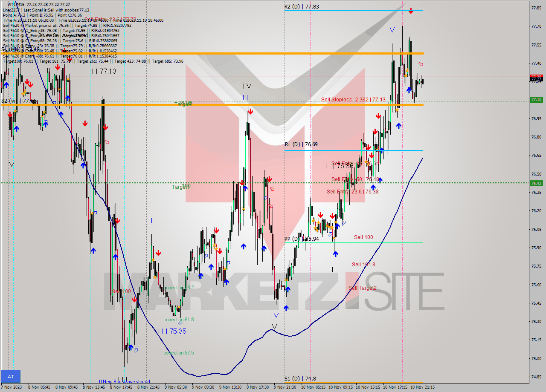Select the Sell 100 label above Sell 161.8
The width and height of the screenshot is (546, 392).
(363, 237)
